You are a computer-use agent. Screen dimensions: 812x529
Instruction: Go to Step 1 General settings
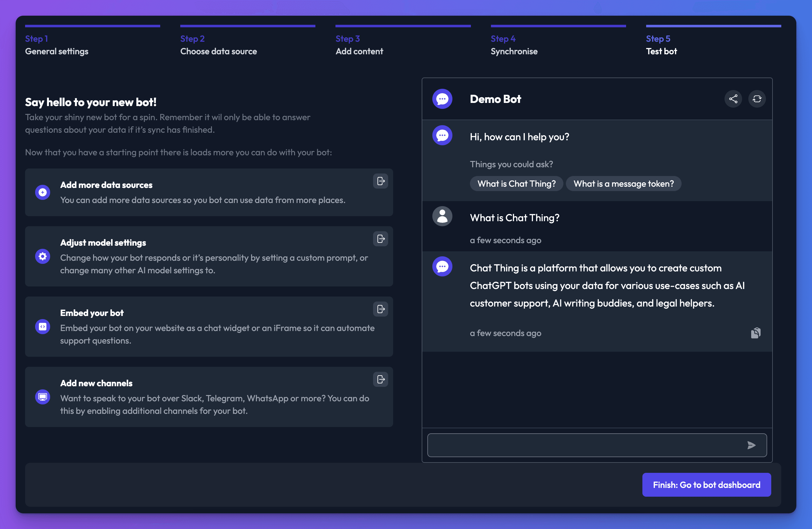(x=92, y=41)
